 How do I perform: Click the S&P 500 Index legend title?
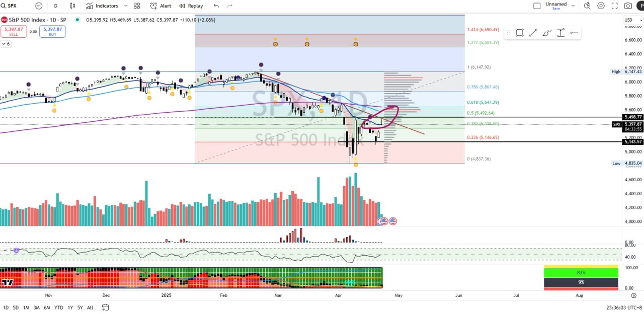pyautogui.click(x=38, y=20)
